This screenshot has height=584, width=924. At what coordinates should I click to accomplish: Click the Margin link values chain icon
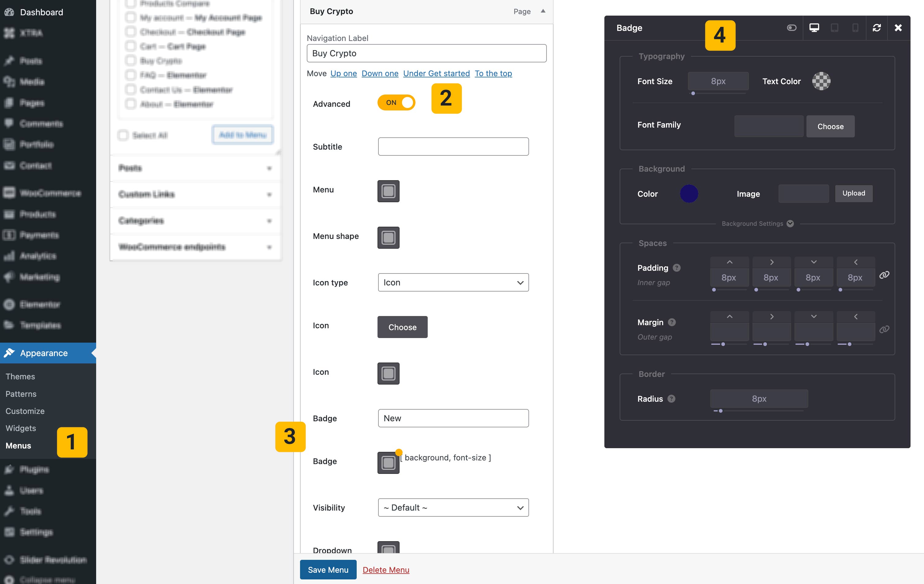(x=884, y=329)
